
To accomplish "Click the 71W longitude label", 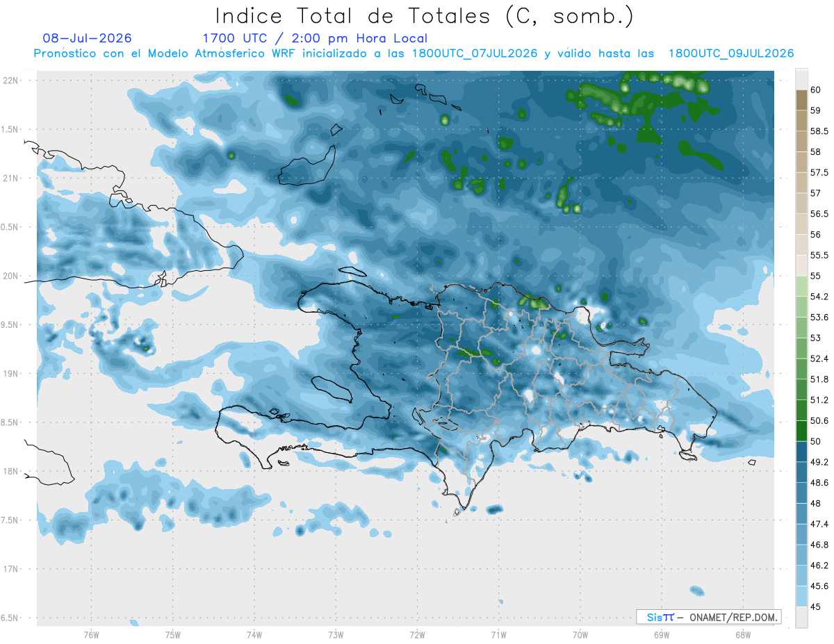I will [498, 634].
